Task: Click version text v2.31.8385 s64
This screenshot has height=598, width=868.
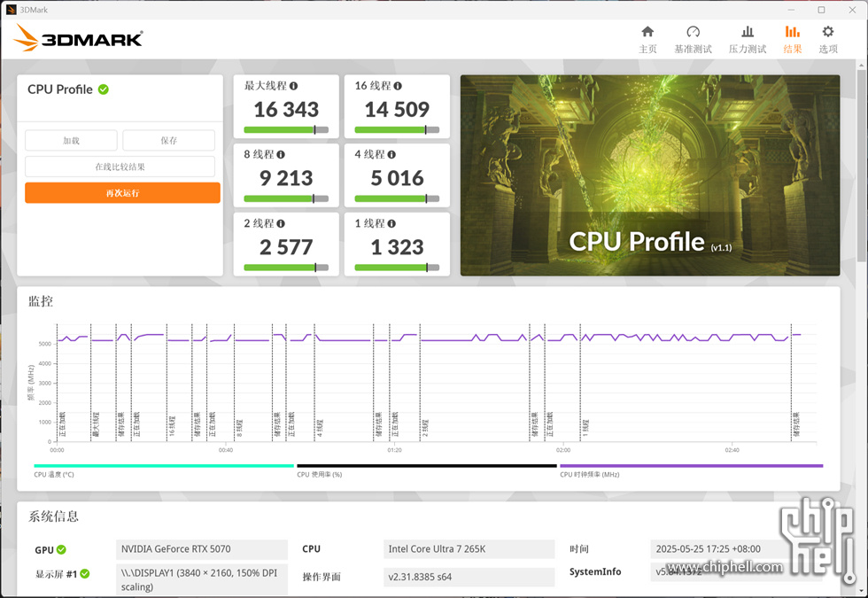Action: (420, 577)
